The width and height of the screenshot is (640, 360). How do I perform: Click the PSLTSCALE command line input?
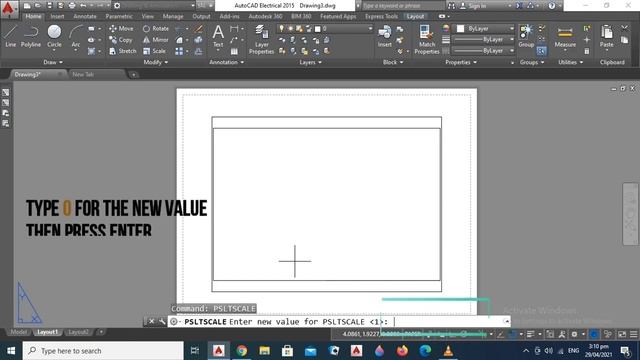pos(339,322)
